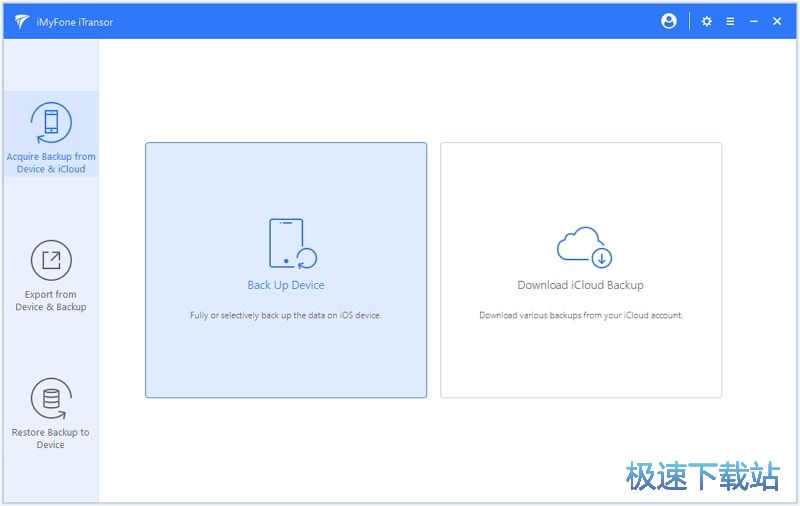This screenshot has width=800, height=506.
Task: Choose the Back Up Device title link
Action: [x=286, y=285]
